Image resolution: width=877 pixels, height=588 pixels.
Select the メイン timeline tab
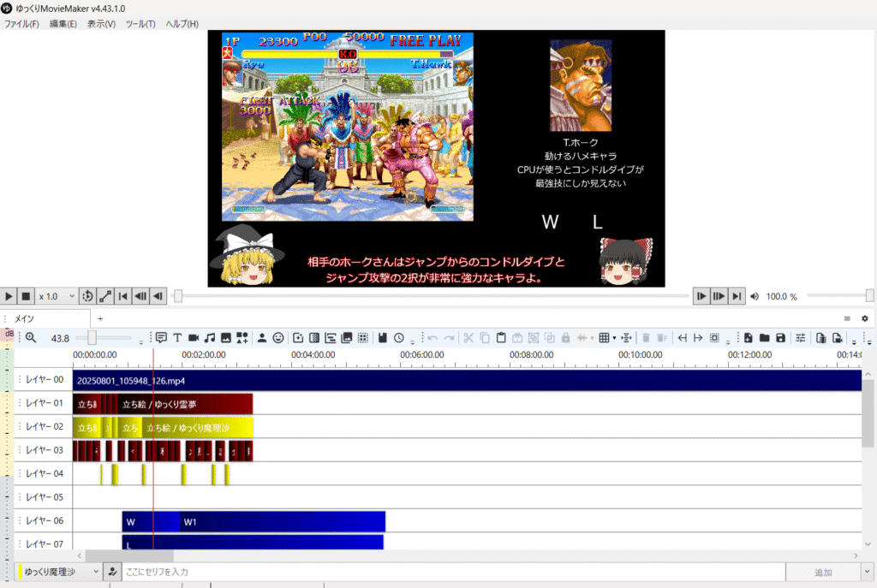tap(47, 318)
